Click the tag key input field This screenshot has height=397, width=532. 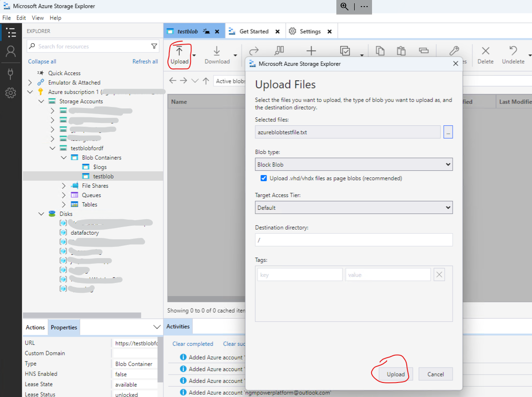[300, 275]
